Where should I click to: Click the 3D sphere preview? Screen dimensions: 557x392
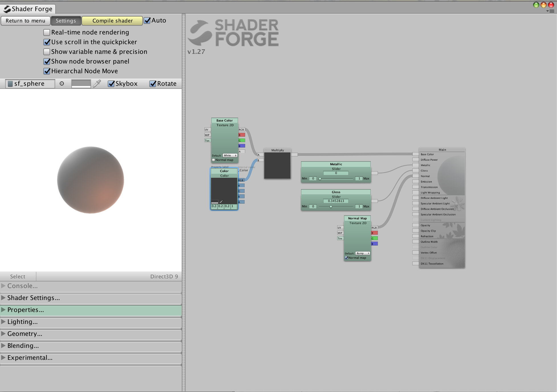pyautogui.click(x=91, y=180)
